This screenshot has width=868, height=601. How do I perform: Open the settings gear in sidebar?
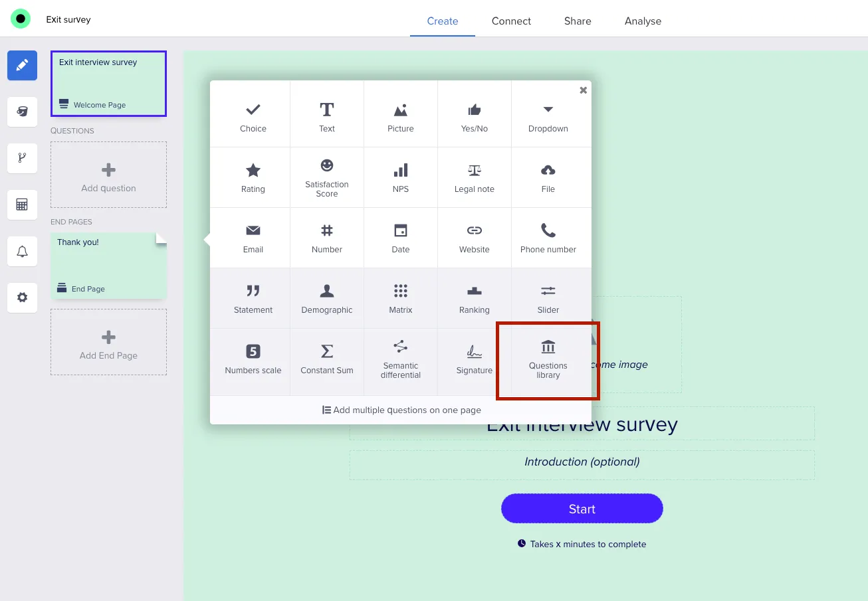pos(22,298)
